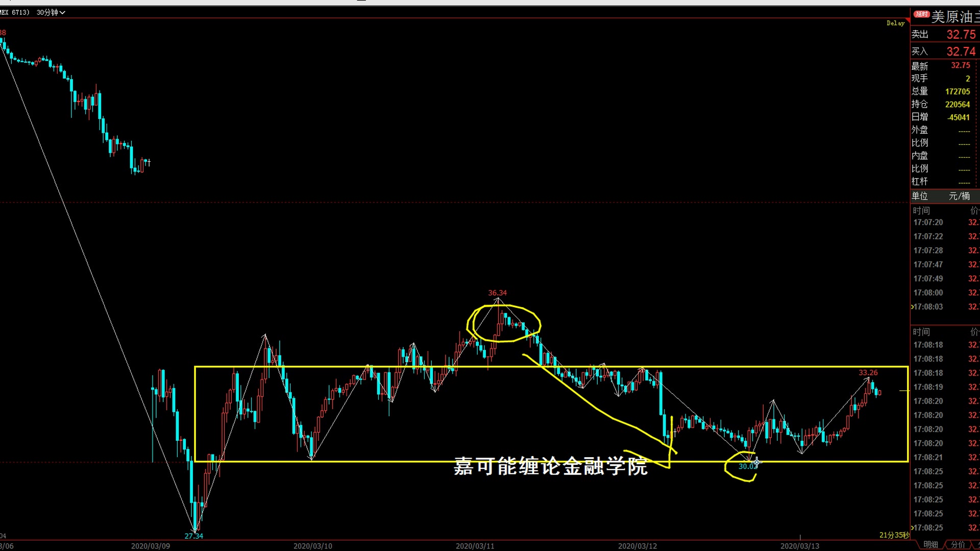
Task: Switch to the 明细 tab
Action: pyautogui.click(x=930, y=544)
